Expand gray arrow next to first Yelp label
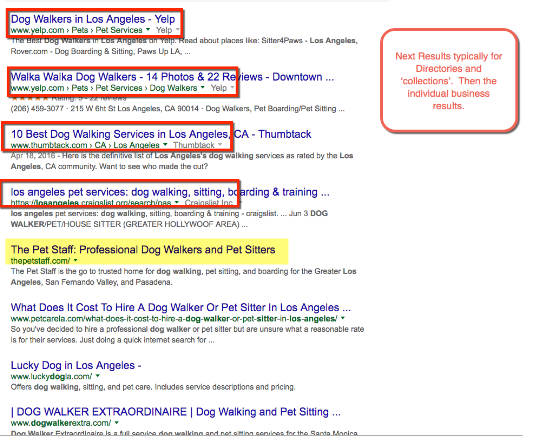The width and height of the screenshot is (558, 445). point(178,30)
